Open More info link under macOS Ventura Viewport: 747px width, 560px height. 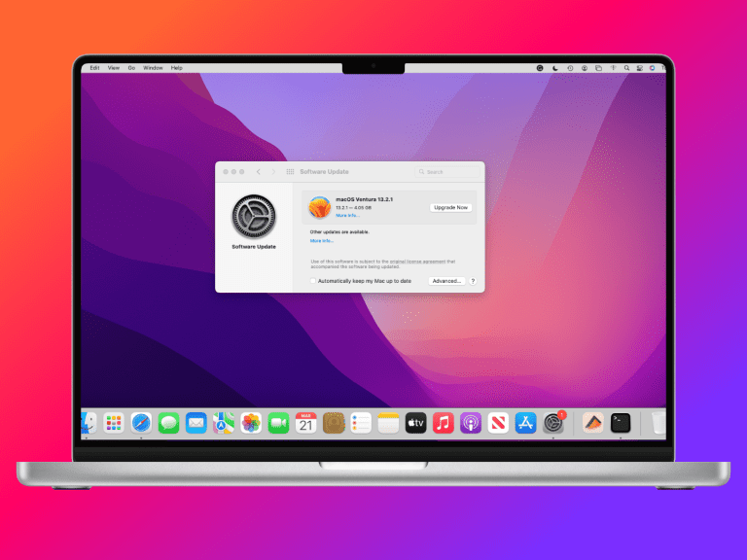tap(347, 215)
